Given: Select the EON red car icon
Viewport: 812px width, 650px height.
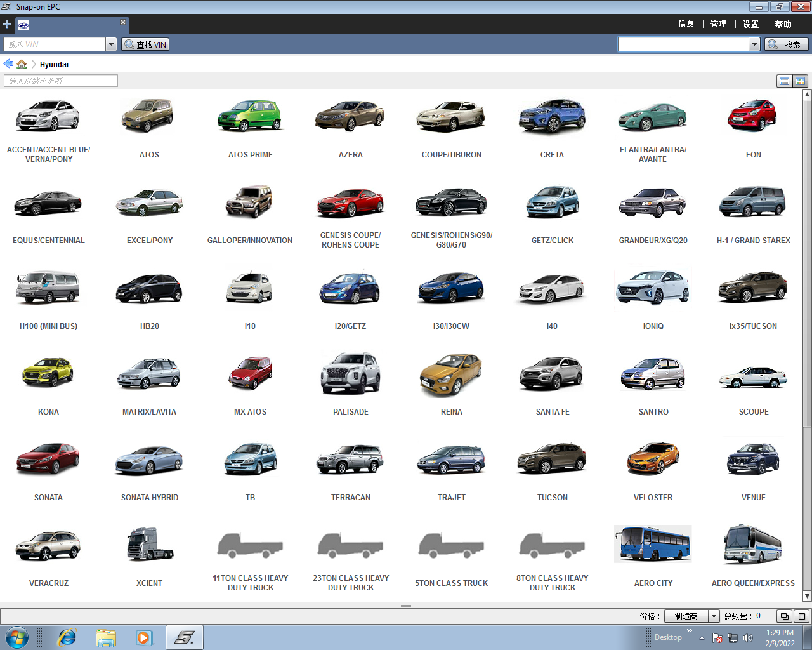Looking at the screenshot, I should (753, 116).
